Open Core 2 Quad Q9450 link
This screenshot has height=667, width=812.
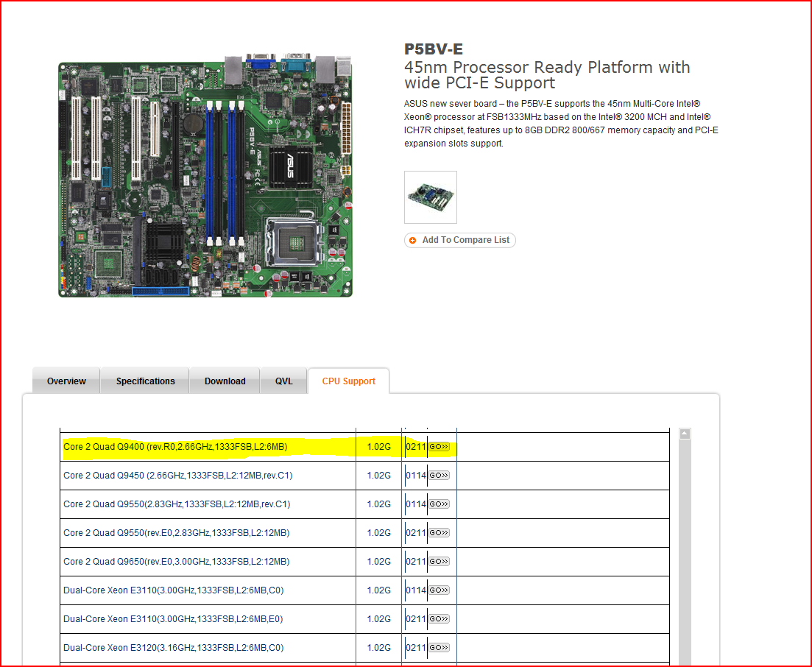[x=177, y=476]
